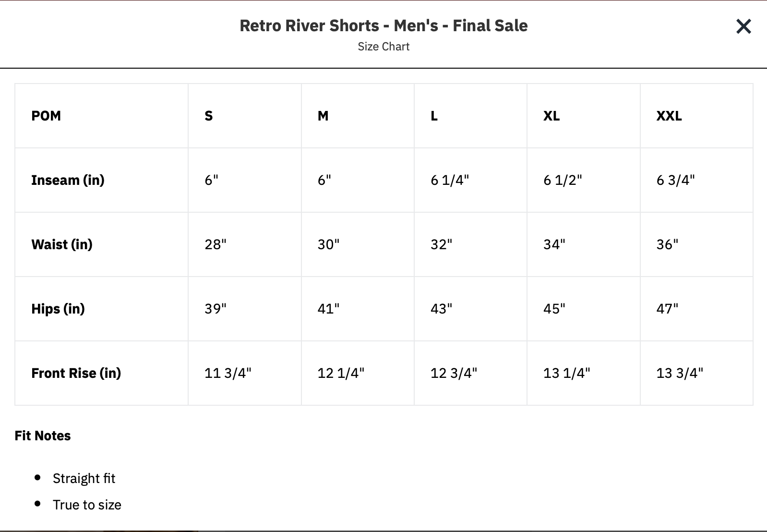Viewport: 767px width, 532px height.
Task: Click the Waist (in) row label
Action: 62,244
